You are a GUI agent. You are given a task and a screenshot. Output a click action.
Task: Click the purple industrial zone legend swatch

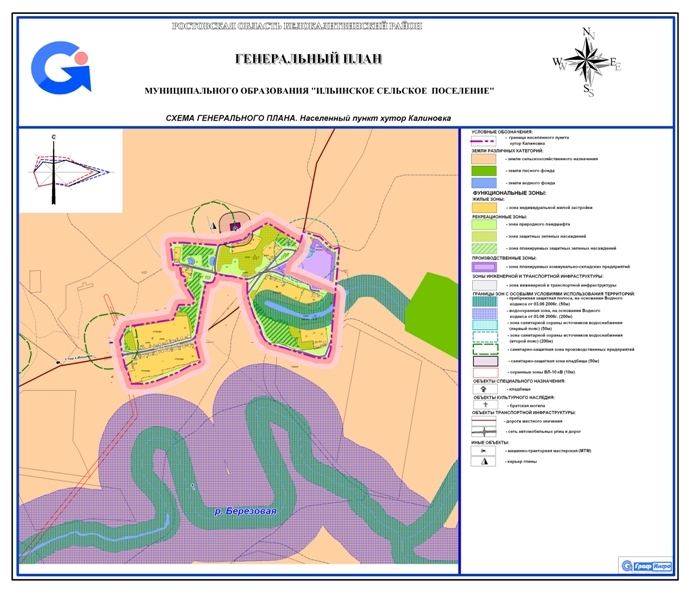(483, 268)
